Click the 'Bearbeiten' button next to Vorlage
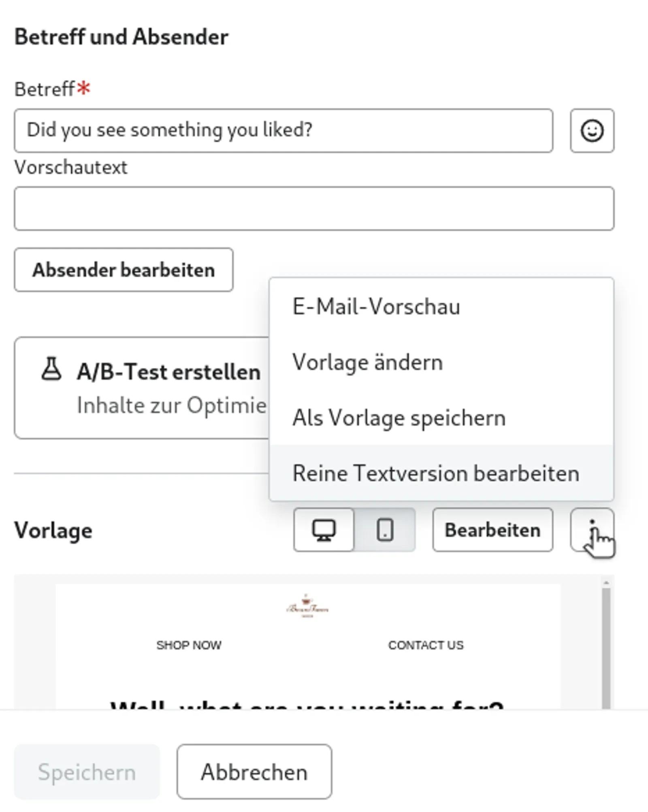This screenshot has height=812, width=648. 493,529
